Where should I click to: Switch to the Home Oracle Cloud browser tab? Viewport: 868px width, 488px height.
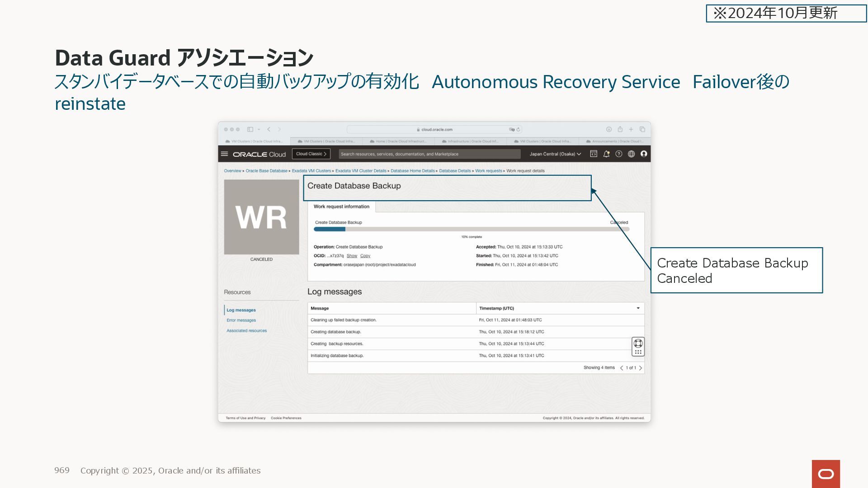398,141
